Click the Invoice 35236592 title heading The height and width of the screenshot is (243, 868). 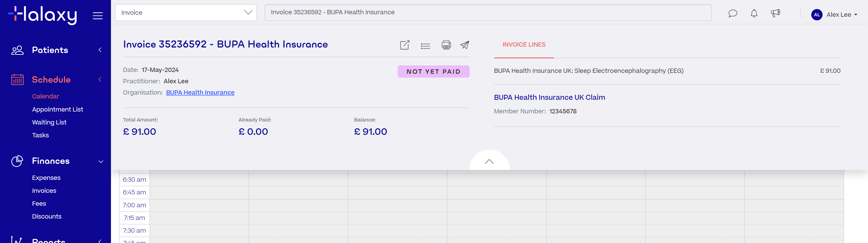pyautogui.click(x=226, y=44)
